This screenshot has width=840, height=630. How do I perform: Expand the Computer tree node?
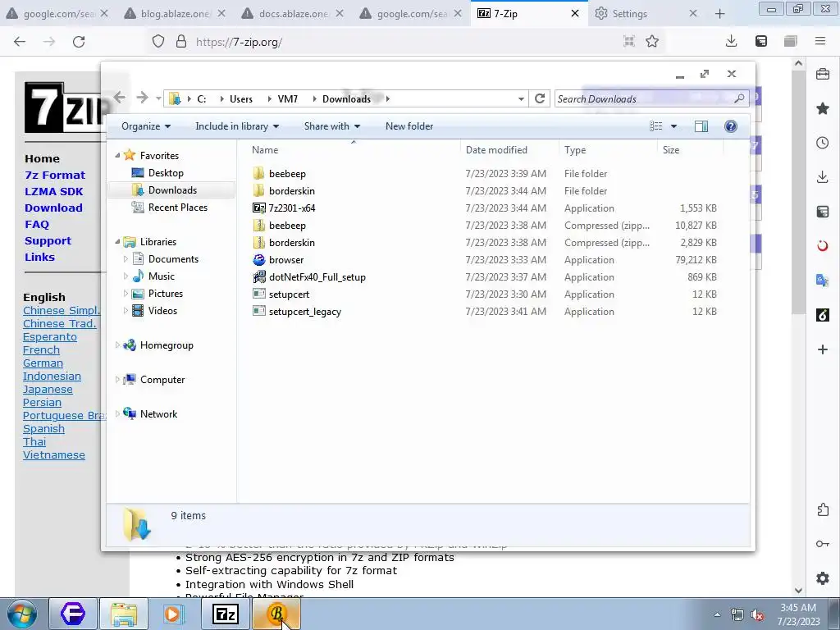(117, 379)
